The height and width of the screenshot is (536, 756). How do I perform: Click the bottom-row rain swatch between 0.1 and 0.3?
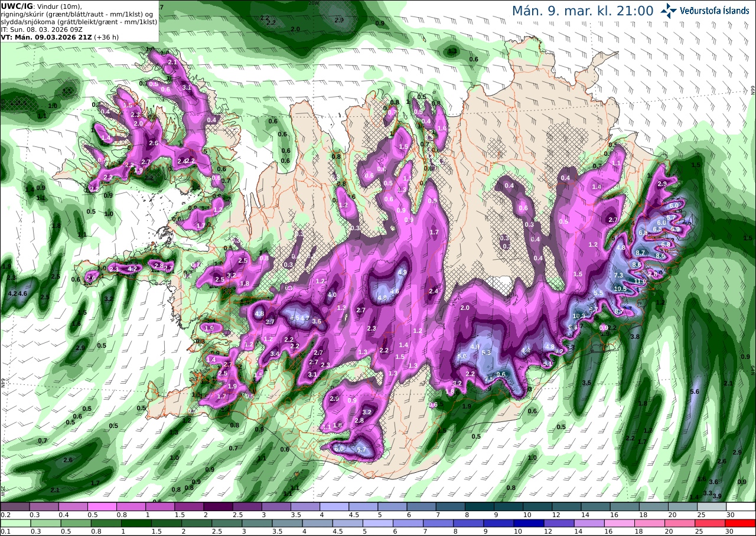click(x=15, y=523)
